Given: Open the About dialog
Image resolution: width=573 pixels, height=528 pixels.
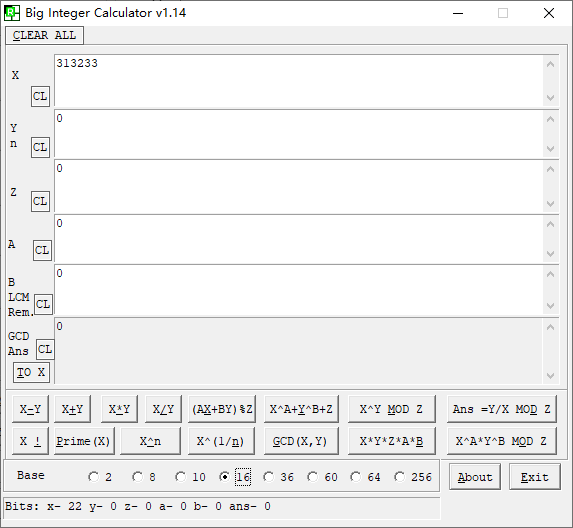Looking at the screenshot, I should click(x=475, y=477).
